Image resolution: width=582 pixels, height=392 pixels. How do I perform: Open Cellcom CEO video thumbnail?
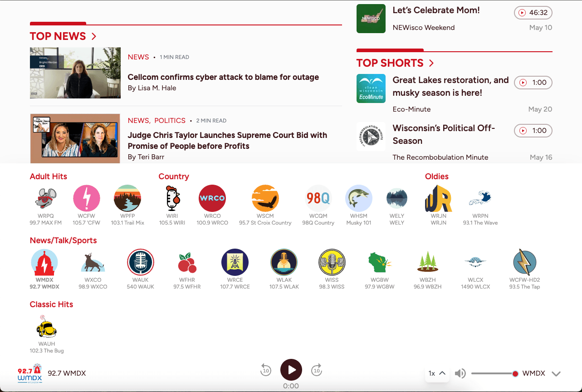75,73
